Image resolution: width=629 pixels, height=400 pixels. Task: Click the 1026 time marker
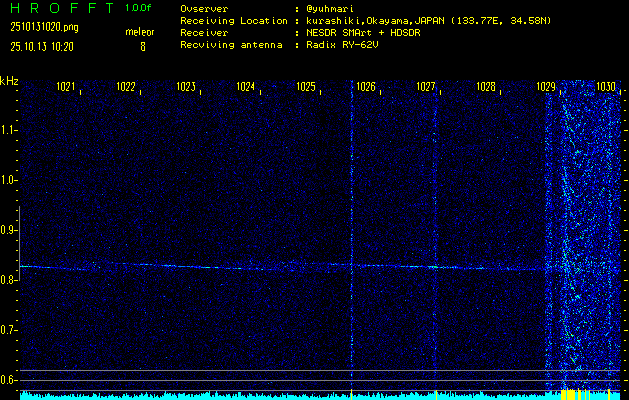coord(366,87)
